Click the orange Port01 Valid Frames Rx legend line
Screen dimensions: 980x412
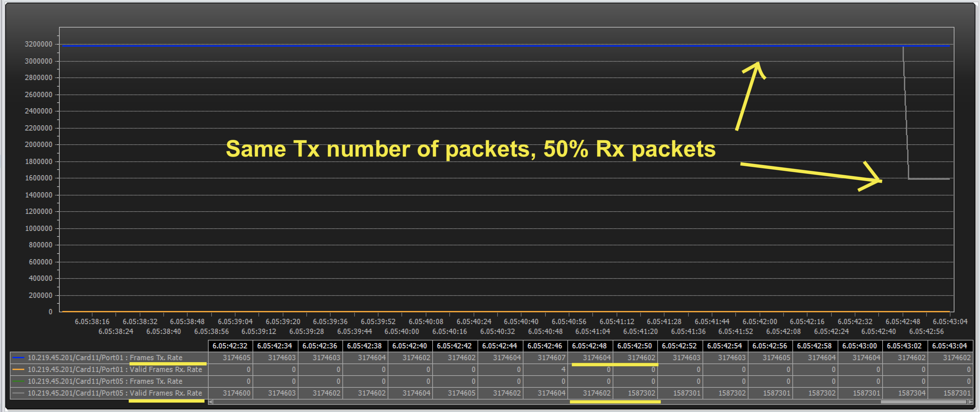18,369
